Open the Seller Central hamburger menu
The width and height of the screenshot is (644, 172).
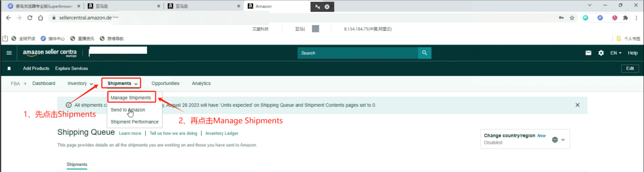point(9,53)
